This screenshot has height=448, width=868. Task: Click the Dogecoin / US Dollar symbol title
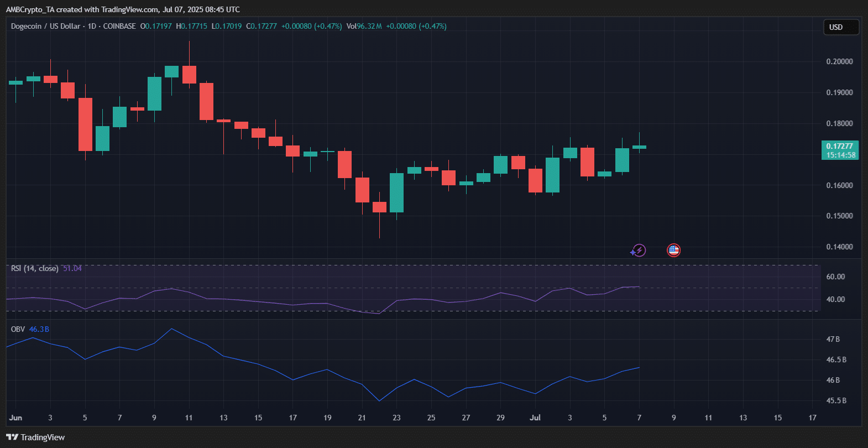(x=45, y=26)
